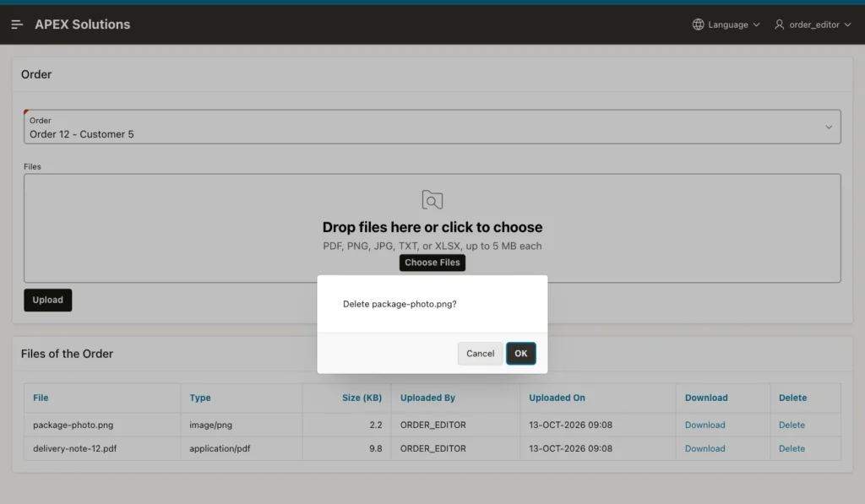Screen dimensions: 865x504
Task: Sort by the Size (KB) column header
Action: 362,398
